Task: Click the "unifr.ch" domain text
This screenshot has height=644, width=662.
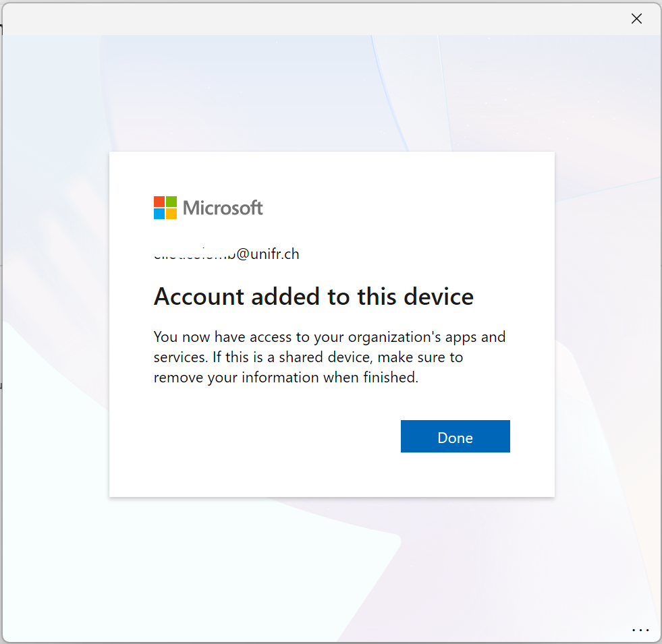Action: click(275, 254)
